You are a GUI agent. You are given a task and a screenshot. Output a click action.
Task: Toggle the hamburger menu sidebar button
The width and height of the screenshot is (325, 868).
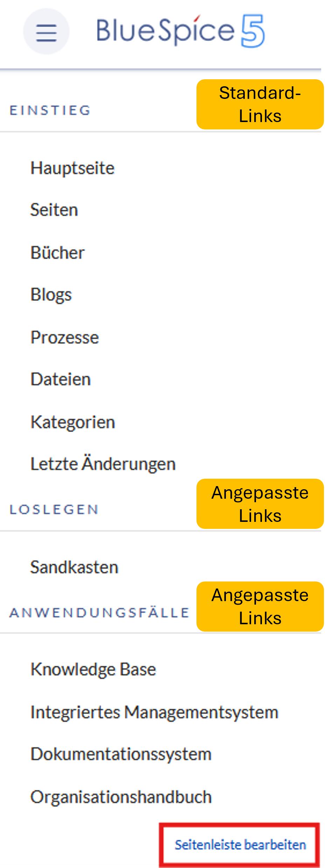click(46, 32)
